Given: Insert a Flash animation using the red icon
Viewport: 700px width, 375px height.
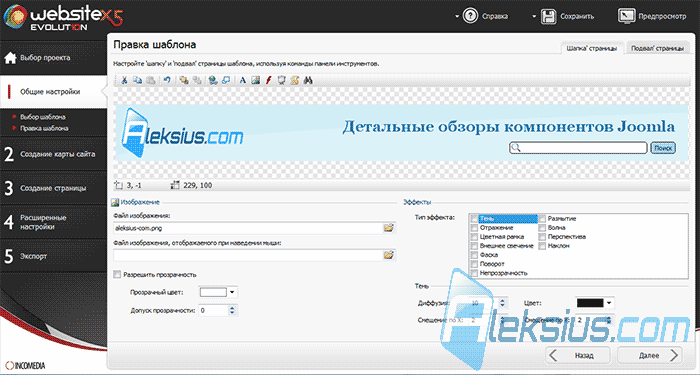Looking at the screenshot, I should (x=268, y=80).
